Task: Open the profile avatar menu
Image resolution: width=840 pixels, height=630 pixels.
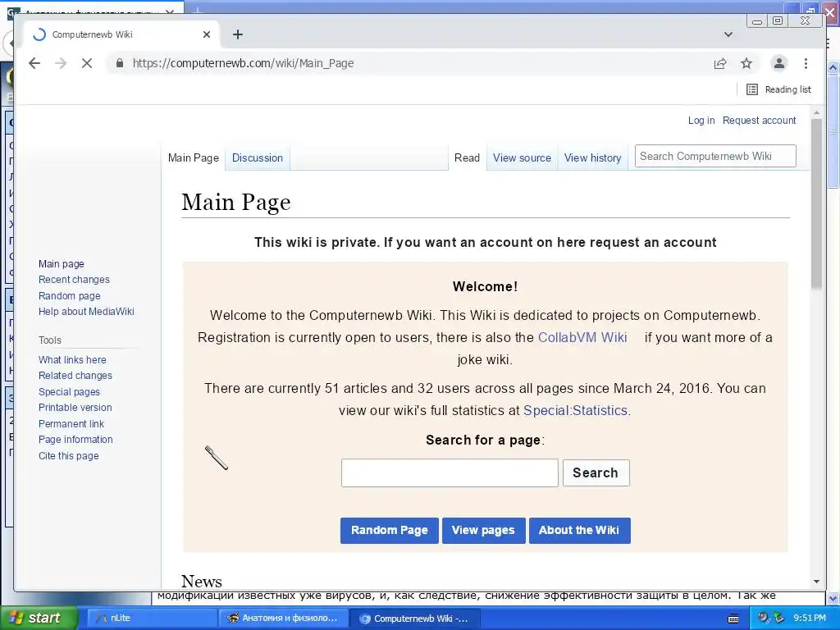Action: point(779,63)
